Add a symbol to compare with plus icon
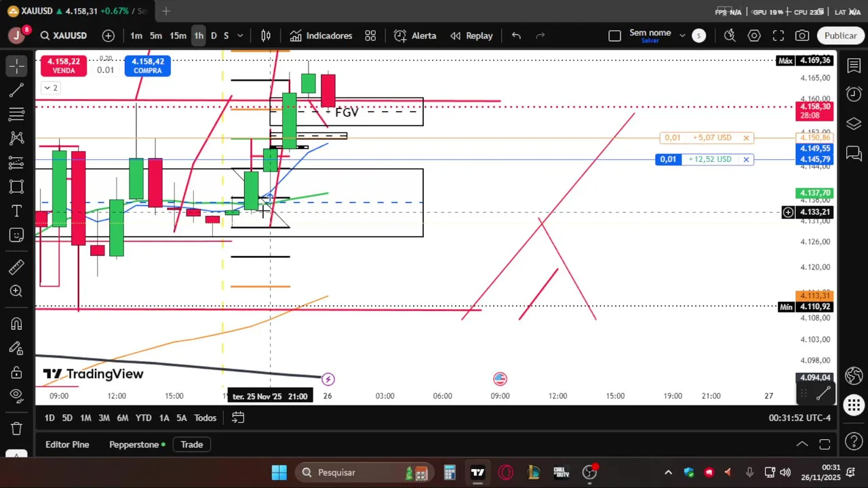This screenshot has width=868, height=488. point(108,36)
